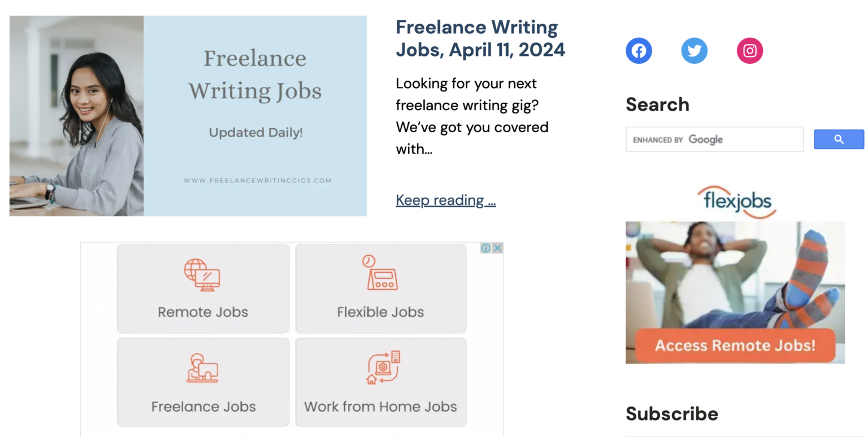Click the Subscribe section heading
868x437 pixels.
(x=671, y=413)
